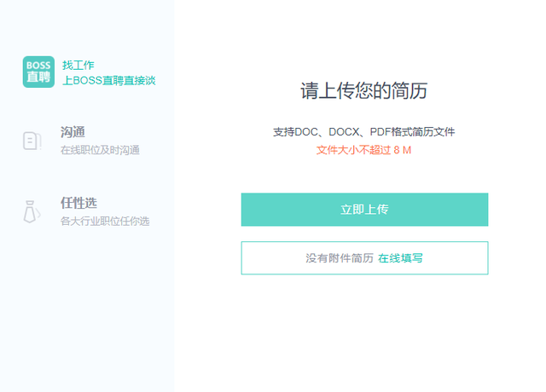Click the 立即上传 upload button
This screenshot has height=392, width=546.
pos(364,210)
